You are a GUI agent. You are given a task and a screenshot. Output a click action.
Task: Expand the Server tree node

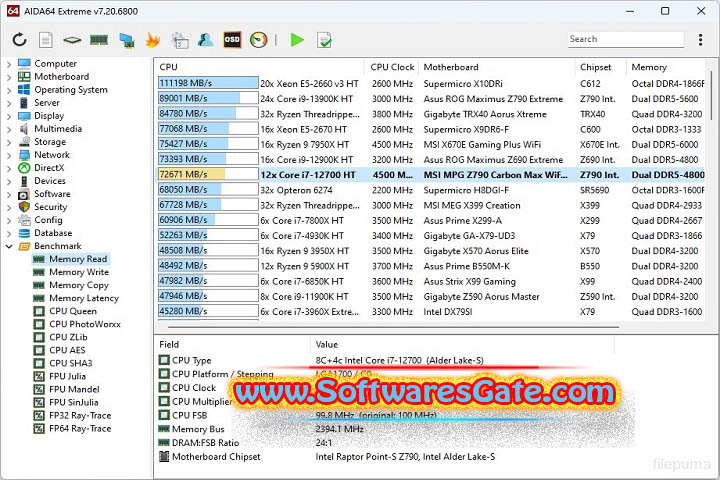coord(9,103)
